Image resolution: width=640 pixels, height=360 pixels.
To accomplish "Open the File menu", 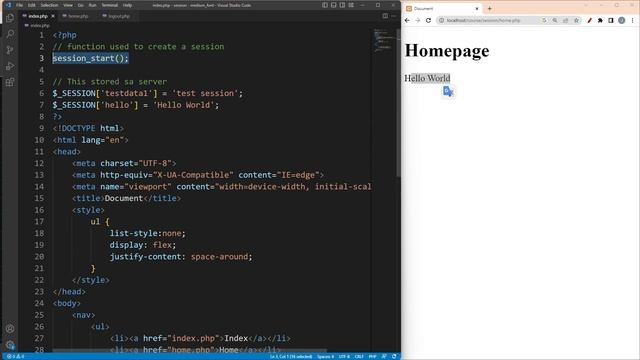I will point(19,5).
